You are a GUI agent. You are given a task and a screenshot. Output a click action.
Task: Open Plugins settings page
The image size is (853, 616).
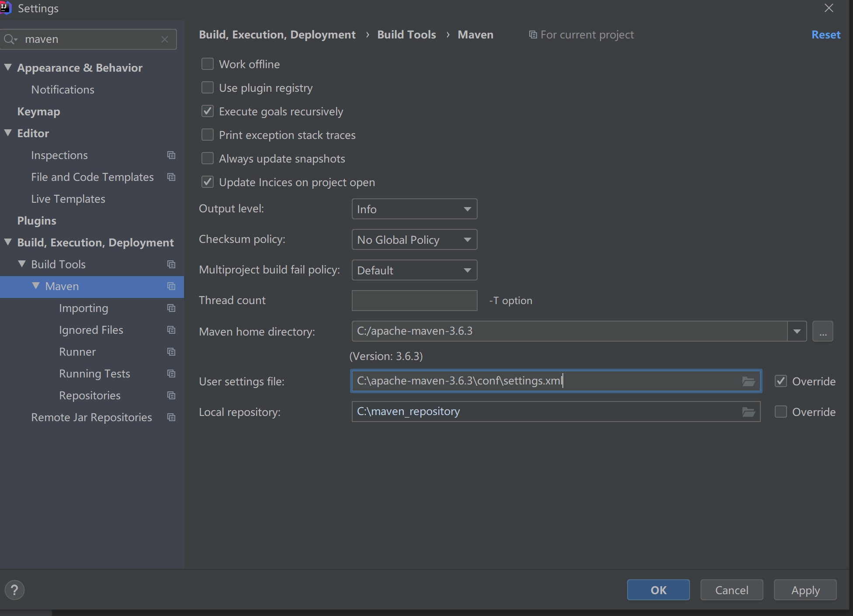[x=37, y=221]
